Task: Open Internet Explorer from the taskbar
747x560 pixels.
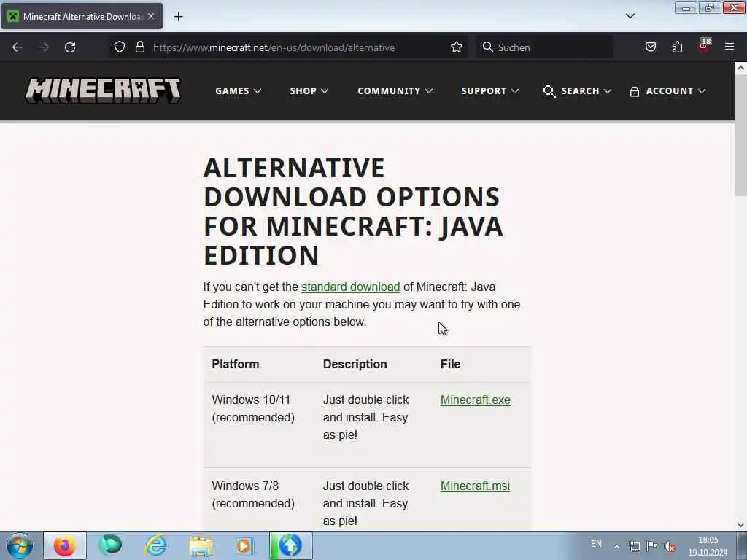Action: tap(156, 545)
